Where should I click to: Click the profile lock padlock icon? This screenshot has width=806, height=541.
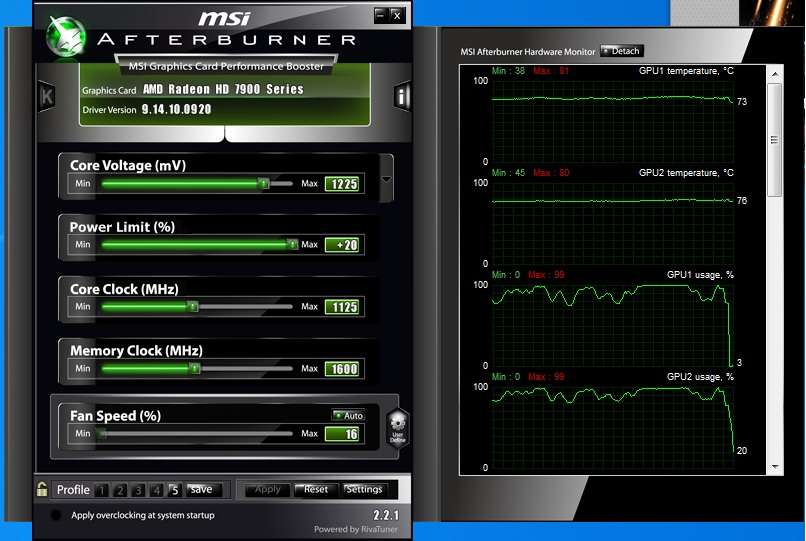point(42,489)
